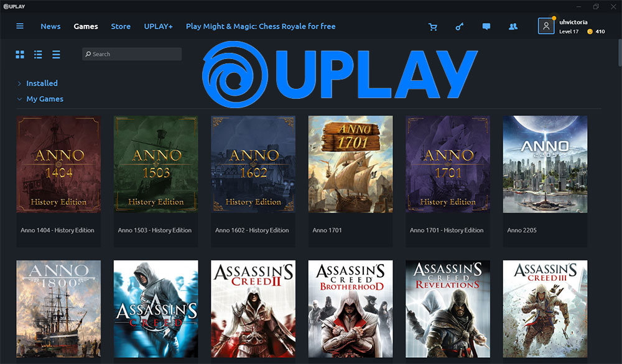Click the uhvictoria username
This screenshot has height=364, width=622.
click(573, 22)
